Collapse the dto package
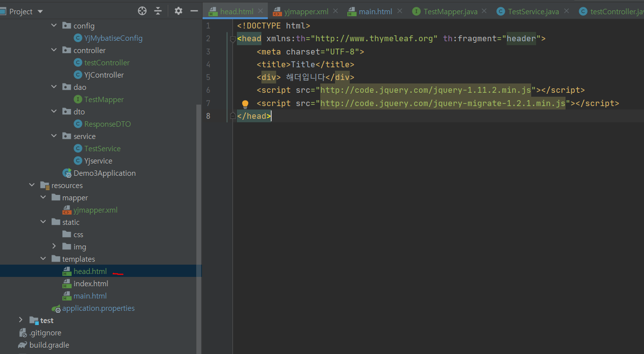644x354 pixels. [x=54, y=111]
